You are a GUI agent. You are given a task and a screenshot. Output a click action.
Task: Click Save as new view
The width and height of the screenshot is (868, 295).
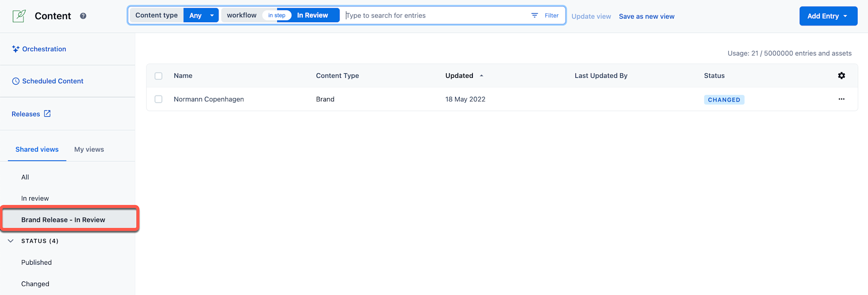(x=646, y=16)
